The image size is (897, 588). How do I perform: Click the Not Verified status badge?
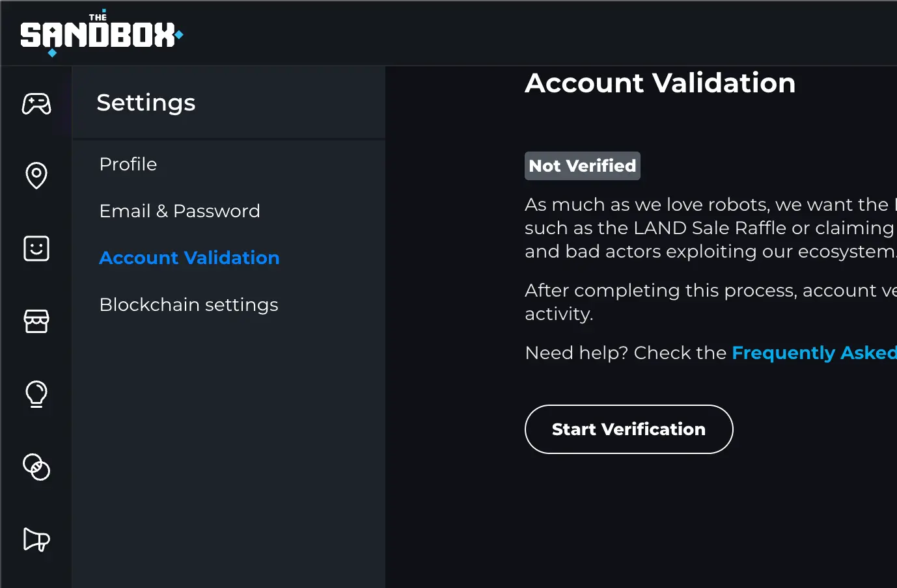point(583,166)
